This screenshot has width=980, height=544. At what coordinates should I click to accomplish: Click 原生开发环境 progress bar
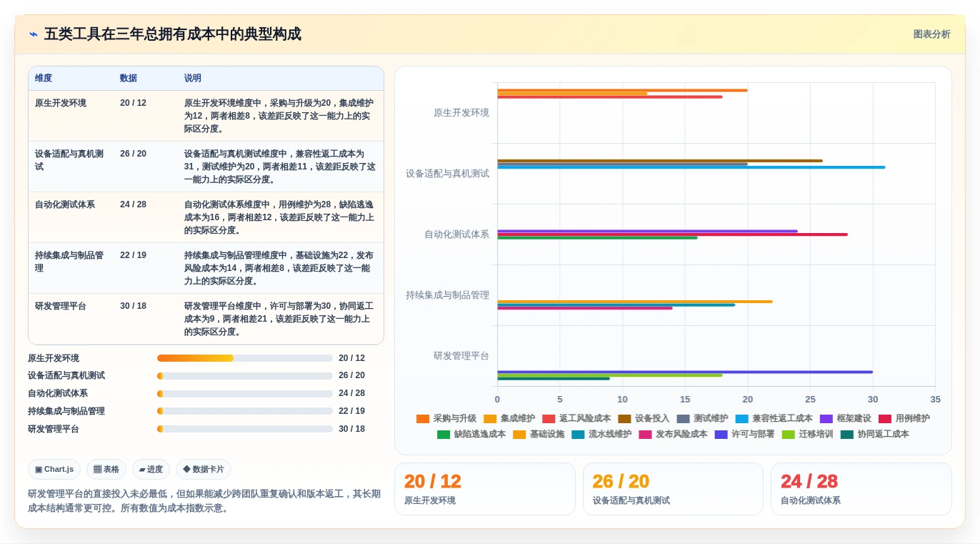[245, 358]
